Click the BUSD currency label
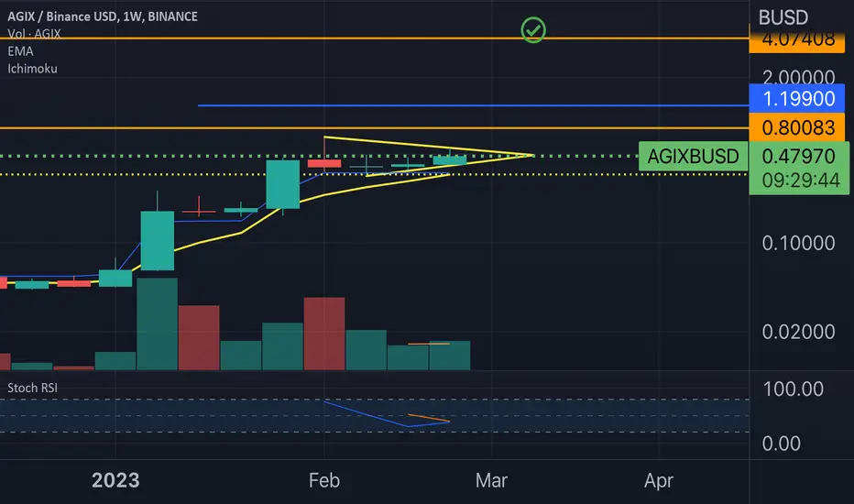The image size is (854, 504). tap(783, 17)
